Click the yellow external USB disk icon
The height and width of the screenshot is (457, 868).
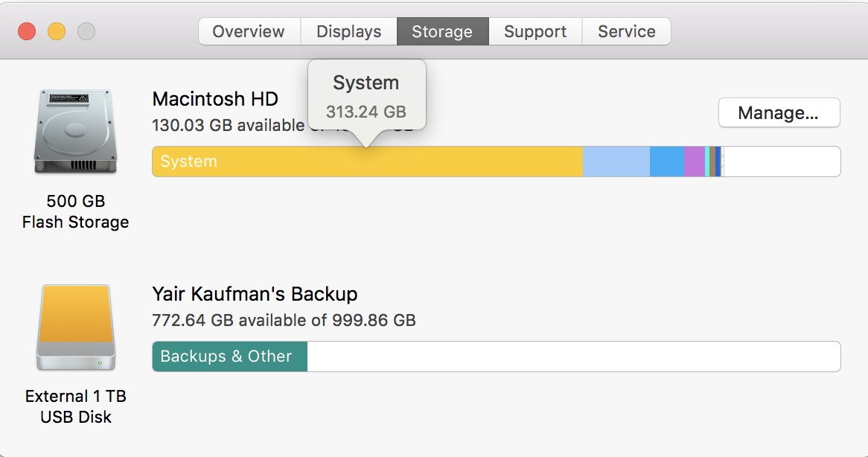pos(75,328)
